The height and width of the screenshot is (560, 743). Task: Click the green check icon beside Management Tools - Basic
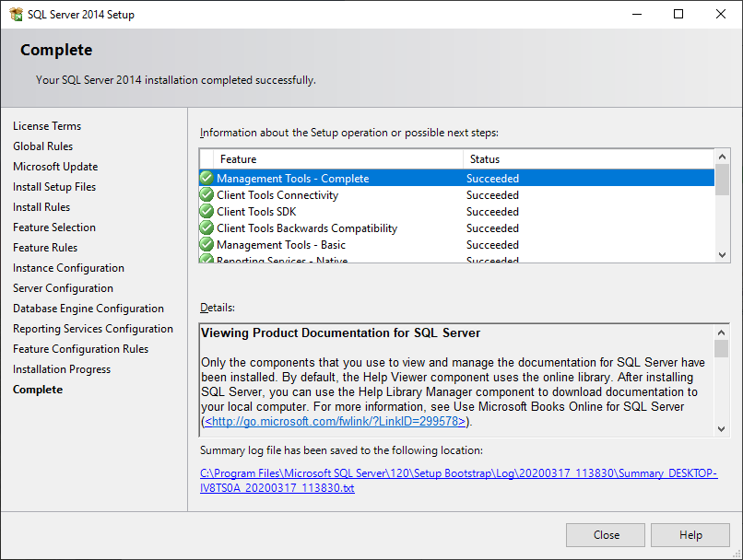click(206, 244)
